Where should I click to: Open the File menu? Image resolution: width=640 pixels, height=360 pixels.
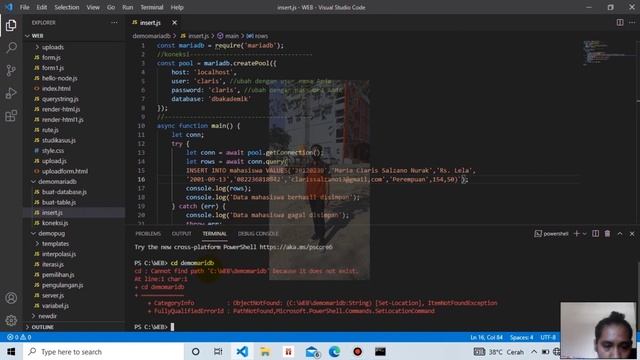[24, 7]
